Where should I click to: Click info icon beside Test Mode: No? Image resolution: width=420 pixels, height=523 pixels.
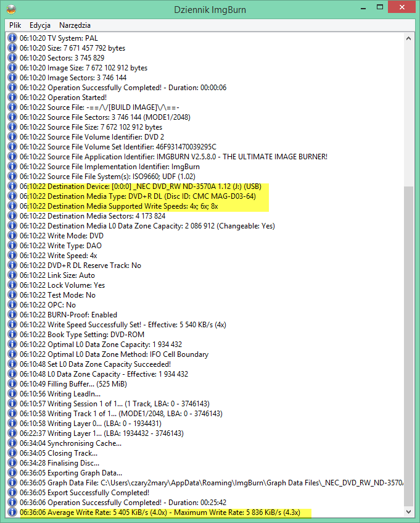coord(12,295)
